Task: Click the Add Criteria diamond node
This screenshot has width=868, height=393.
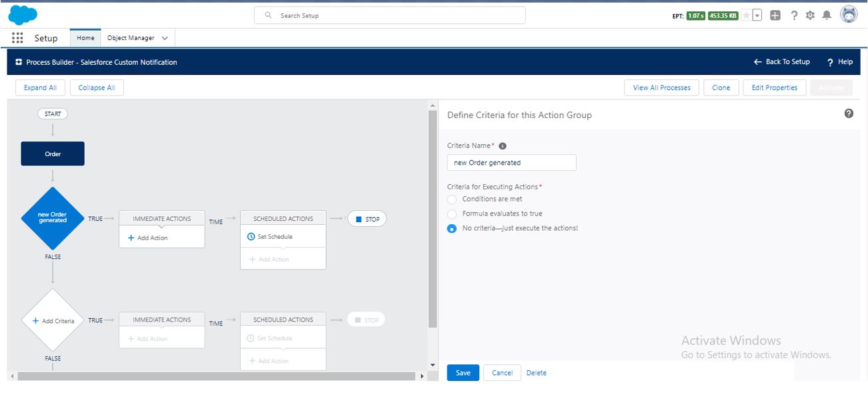Action: [53, 321]
